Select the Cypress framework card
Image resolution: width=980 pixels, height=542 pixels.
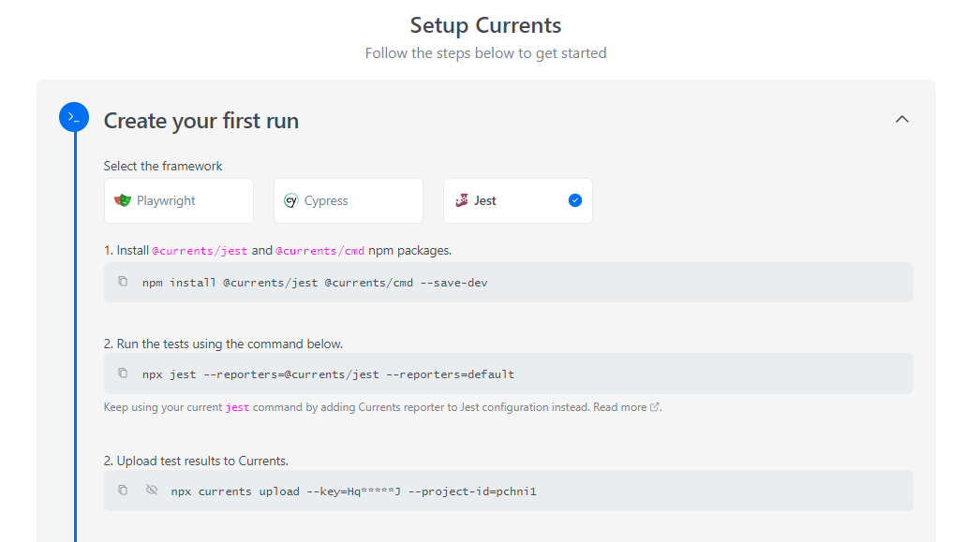point(349,201)
